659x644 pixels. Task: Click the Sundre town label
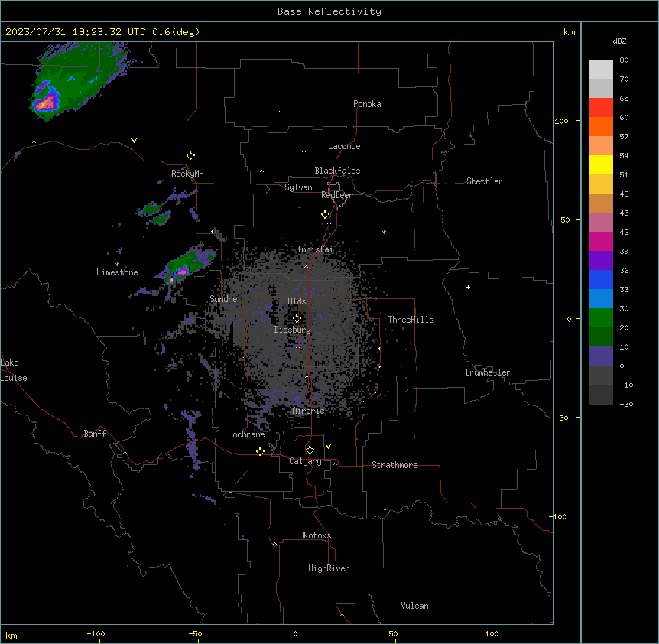coord(223,299)
